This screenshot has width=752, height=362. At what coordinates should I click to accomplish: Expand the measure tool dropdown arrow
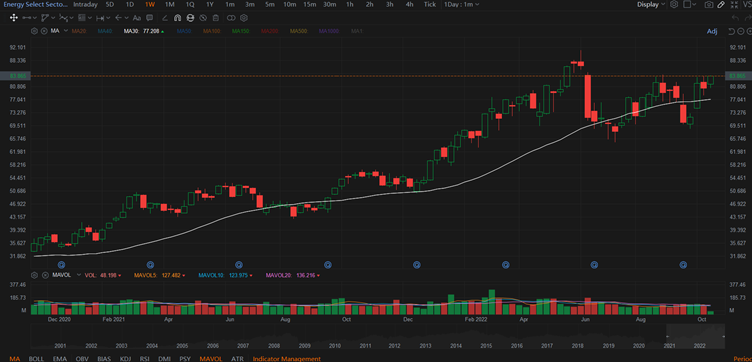[x=108, y=18]
